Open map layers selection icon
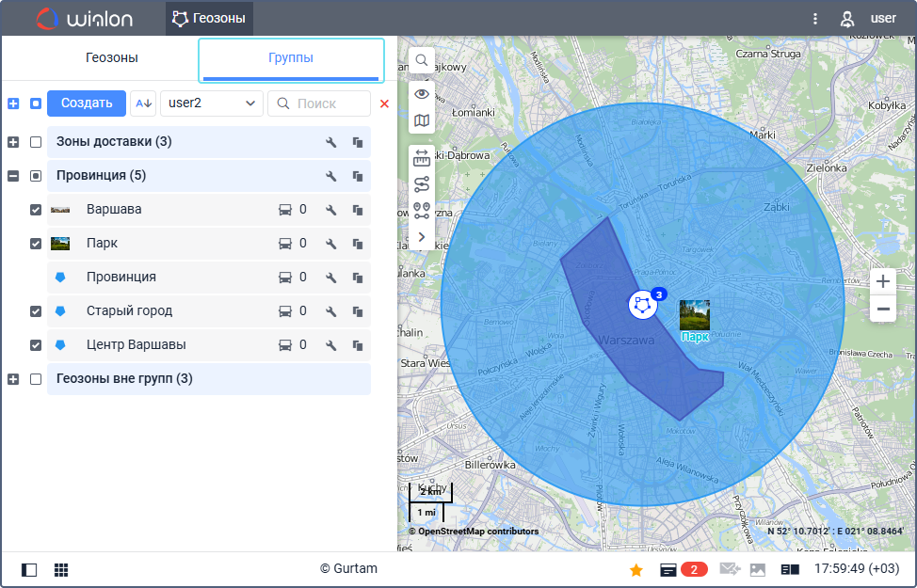 422,120
